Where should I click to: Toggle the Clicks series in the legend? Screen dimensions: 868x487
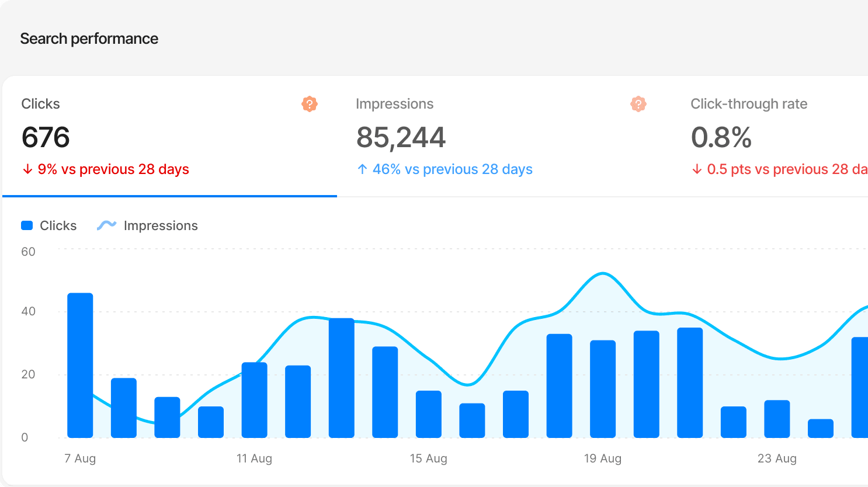tap(49, 226)
